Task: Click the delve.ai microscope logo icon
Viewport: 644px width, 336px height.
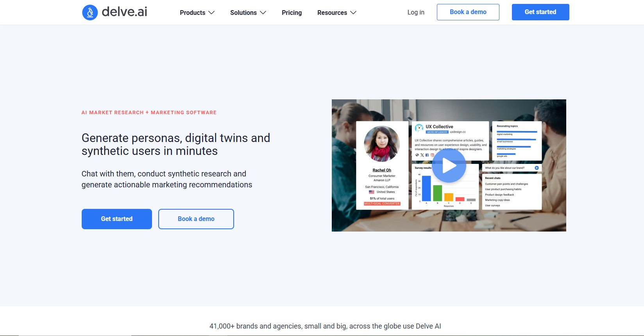Action: (90, 13)
